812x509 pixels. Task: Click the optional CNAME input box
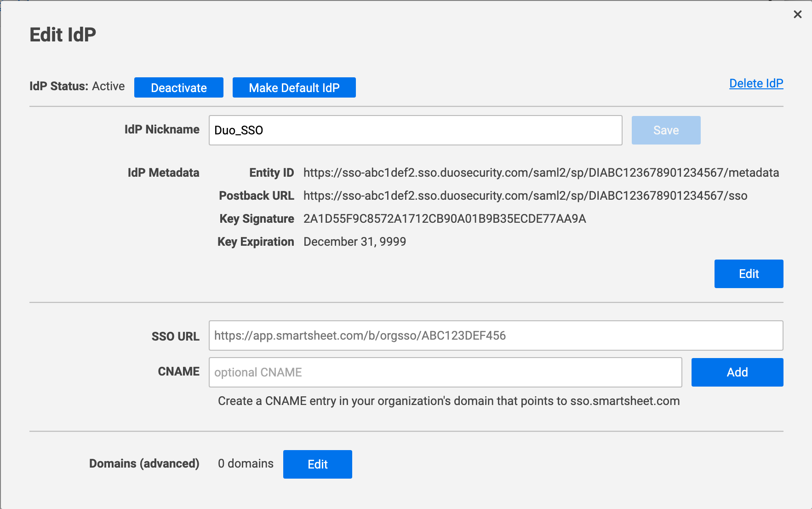(445, 372)
